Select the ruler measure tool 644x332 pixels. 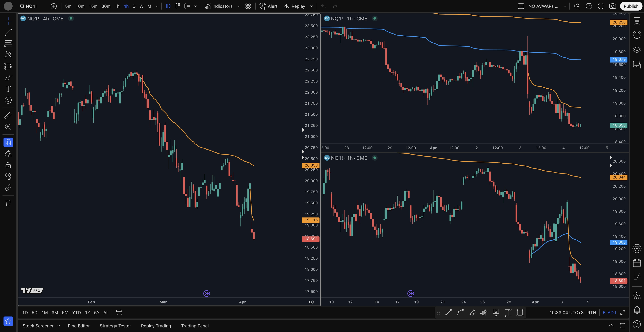(x=8, y=115)
